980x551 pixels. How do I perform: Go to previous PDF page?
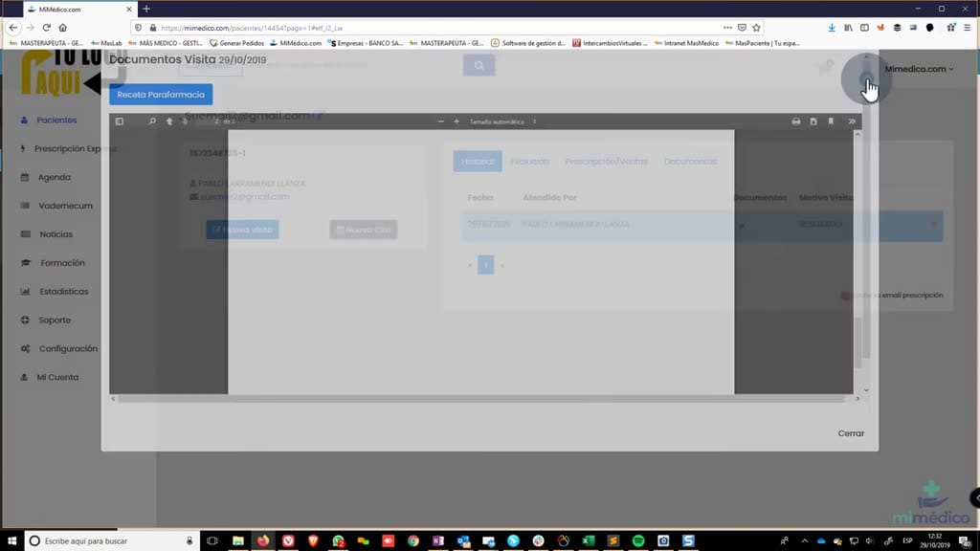click(169, 121)
